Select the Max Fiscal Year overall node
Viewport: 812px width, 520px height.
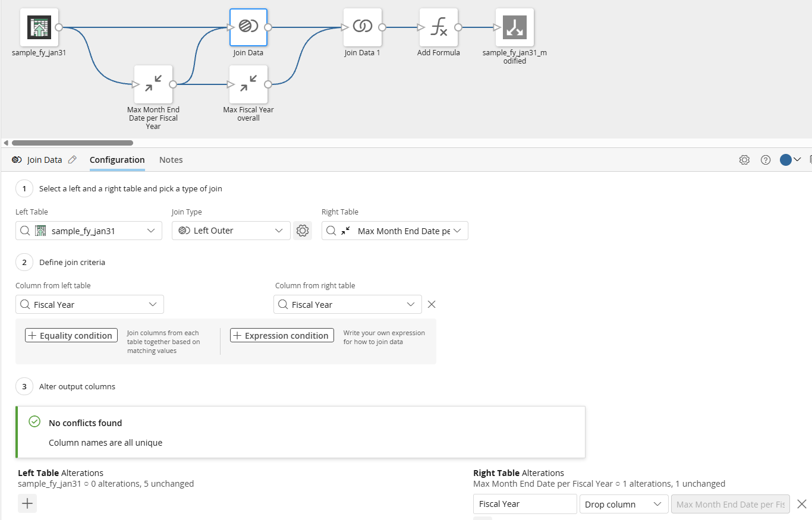[248, 84]
